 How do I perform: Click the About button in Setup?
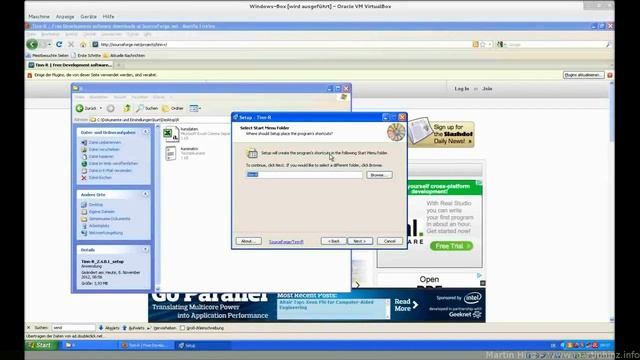click(x=249, y=241)
